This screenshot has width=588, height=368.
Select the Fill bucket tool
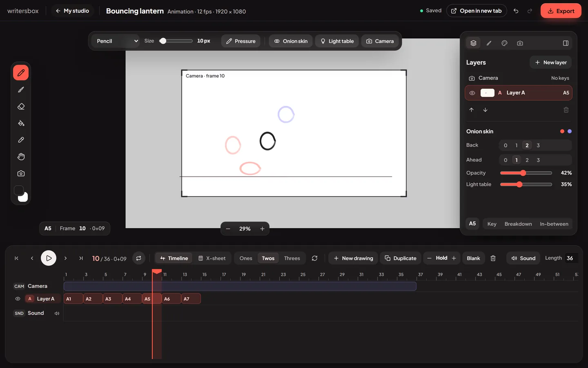[21, 123]
